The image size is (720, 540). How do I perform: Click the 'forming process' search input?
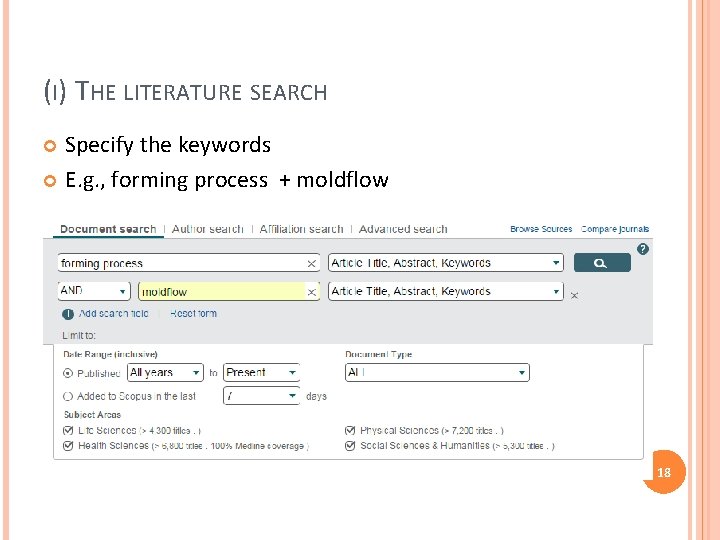pyautogui.click(x=189, y=263)
